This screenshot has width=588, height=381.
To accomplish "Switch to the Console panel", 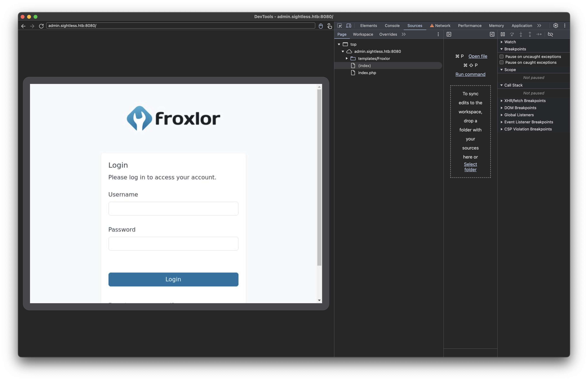I will point(392,26).
